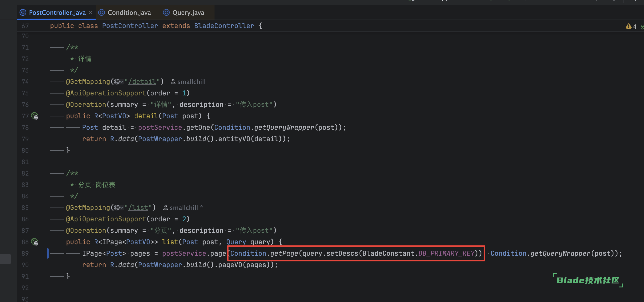This screenshot has height=302, width=644.
Task: Open the globe URL dropdown before "/detail"
Action: [119, 82]
